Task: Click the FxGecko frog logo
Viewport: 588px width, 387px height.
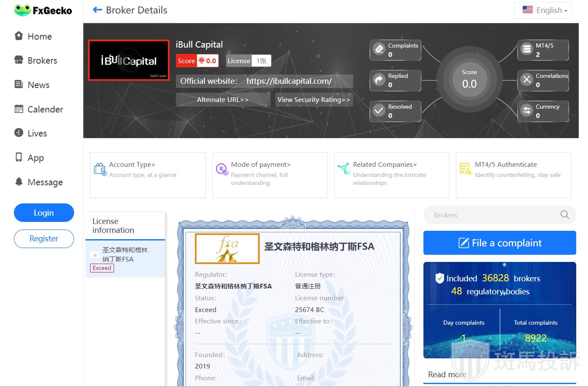Action: pos(23,10)
